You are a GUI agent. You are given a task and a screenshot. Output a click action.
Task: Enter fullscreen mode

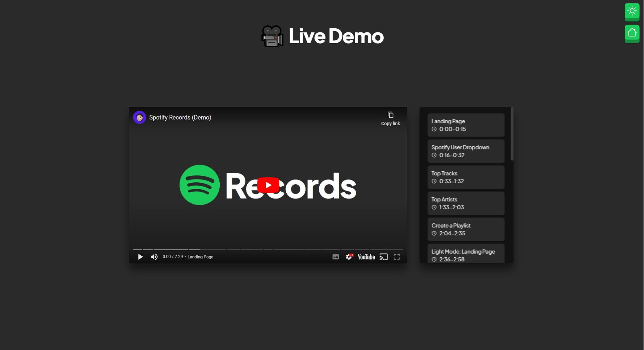pyautogui.click(x=397, y=257)
